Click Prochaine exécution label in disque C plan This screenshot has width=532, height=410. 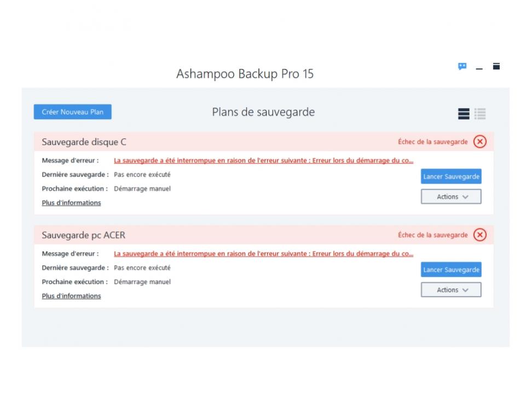[74, 189]
